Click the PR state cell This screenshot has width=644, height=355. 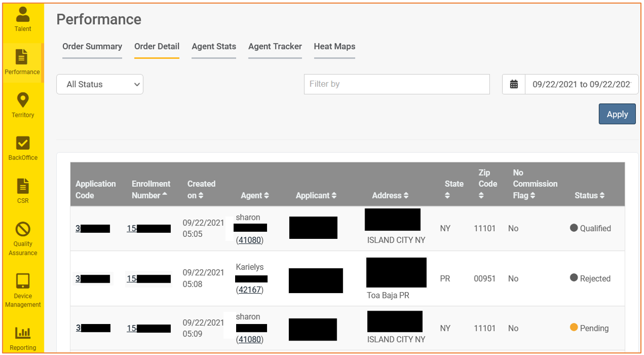[445, 279]
